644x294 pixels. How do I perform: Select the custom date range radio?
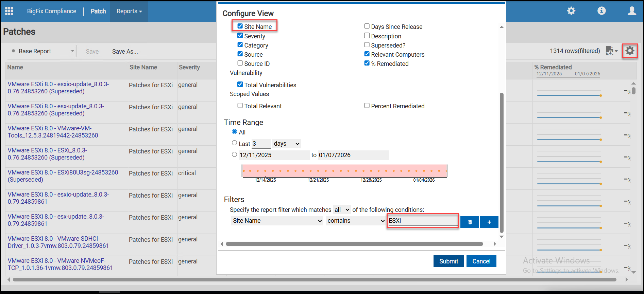[234, 154]
